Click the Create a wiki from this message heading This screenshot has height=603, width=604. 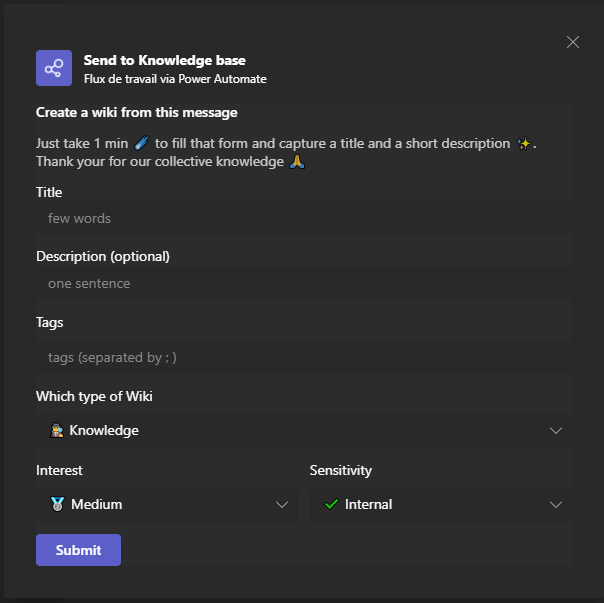pyautogui.click(x=137, y=112)
